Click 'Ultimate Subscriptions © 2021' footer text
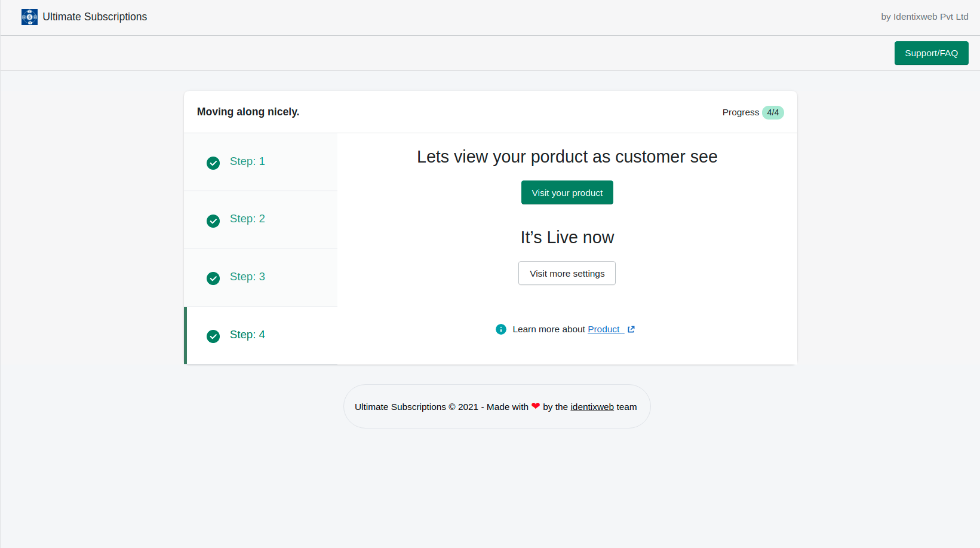This screenshot has height=548, width=980. tap(416, 407)
